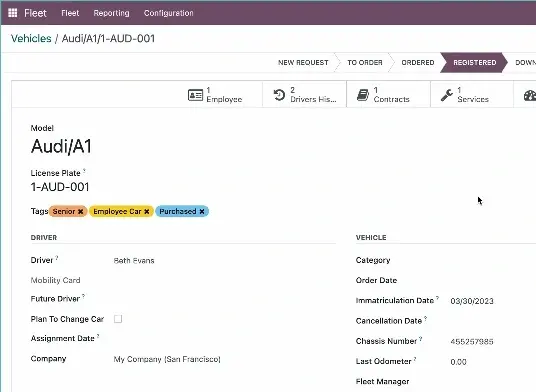Click the Employee ID card icon
Screen dimensions: 536x392
tap(195, 95)
